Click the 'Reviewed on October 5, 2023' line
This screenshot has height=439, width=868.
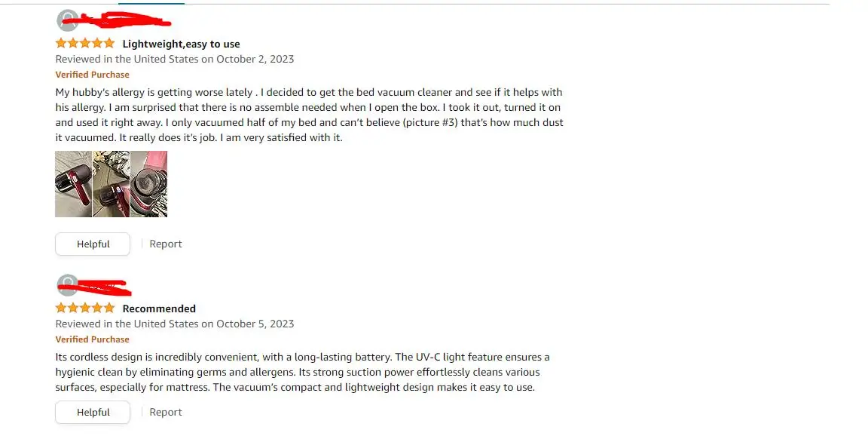coord(175,324)
